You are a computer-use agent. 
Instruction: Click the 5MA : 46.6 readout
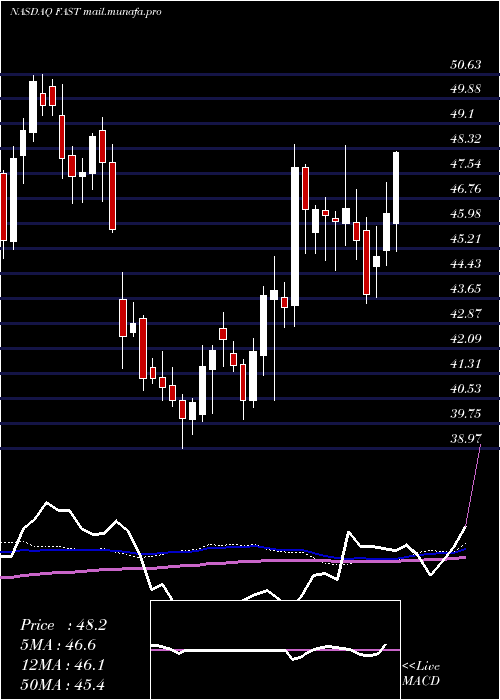pyautogui.click(x=58, y=645)
